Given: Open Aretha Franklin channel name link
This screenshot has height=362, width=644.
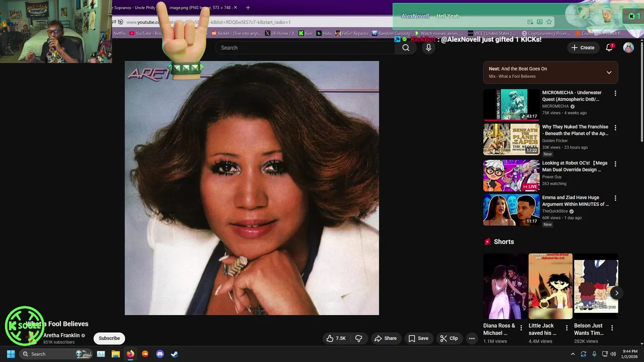Looking at the screenshot, I should 61,335.
